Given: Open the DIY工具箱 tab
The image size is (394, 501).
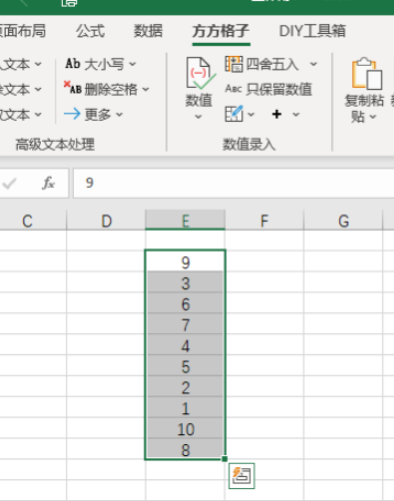Looking at the screenshot, I should 312,31.
